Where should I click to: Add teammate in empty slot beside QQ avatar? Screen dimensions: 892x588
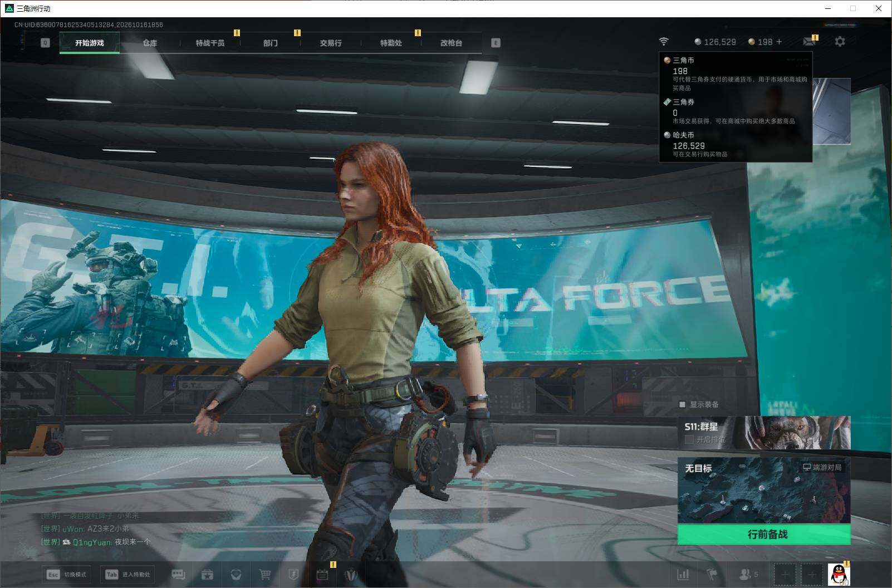(x=812, y=574)
